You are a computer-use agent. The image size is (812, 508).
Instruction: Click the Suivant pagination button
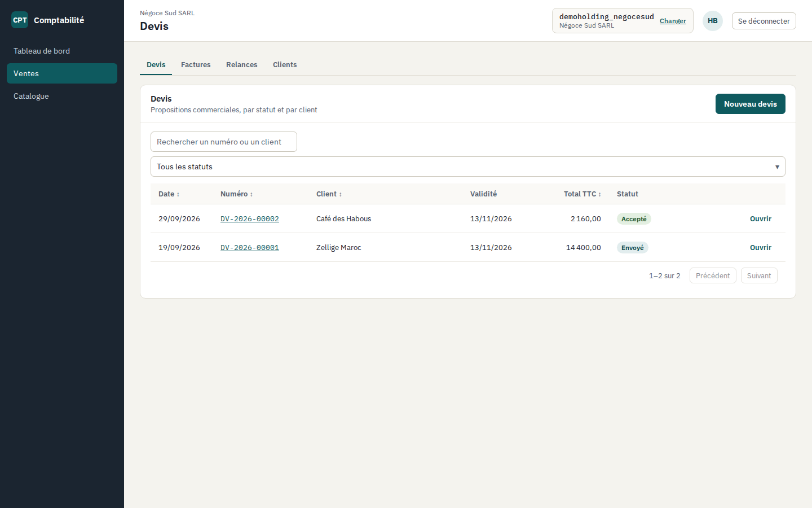click(x=759, y=275)
